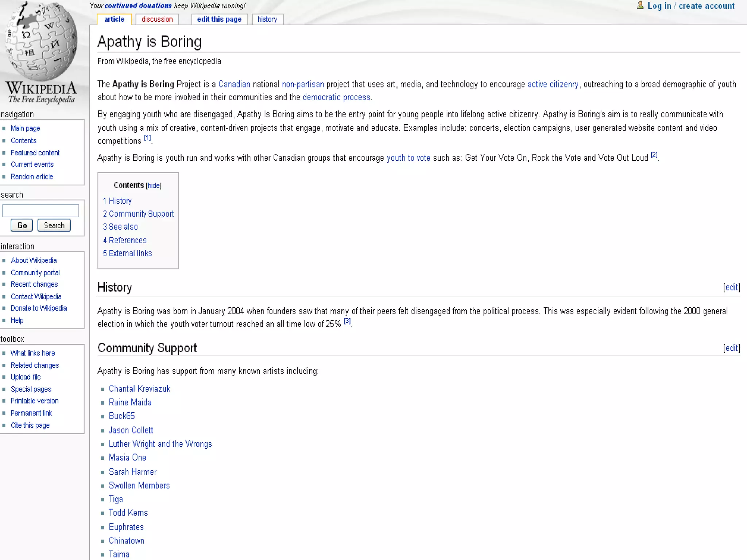Viewport: 747px width, 560px height.
Task: Switch to the history tab
Action: 267,19
